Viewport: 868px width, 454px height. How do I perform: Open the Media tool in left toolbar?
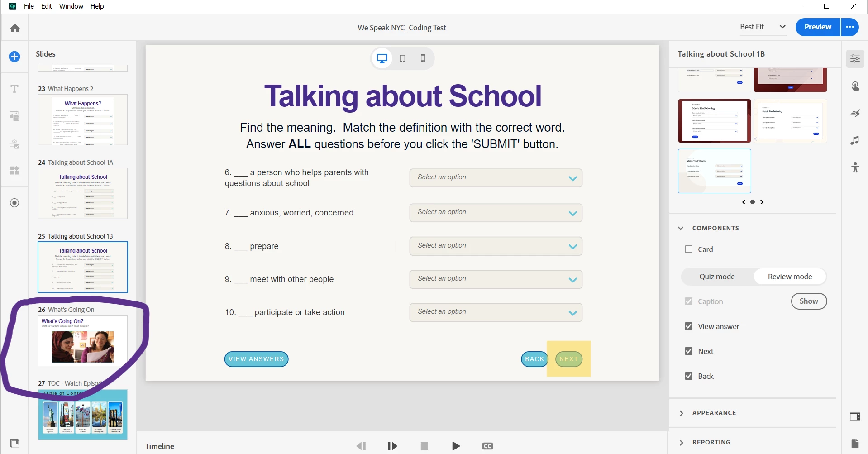pos(14,116)
